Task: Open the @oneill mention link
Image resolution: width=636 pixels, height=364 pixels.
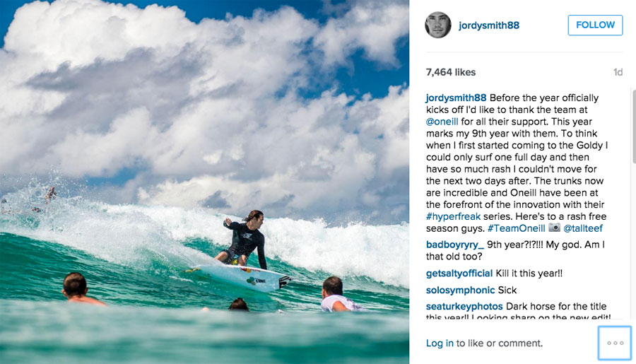Action: click(x=442, y=122)
